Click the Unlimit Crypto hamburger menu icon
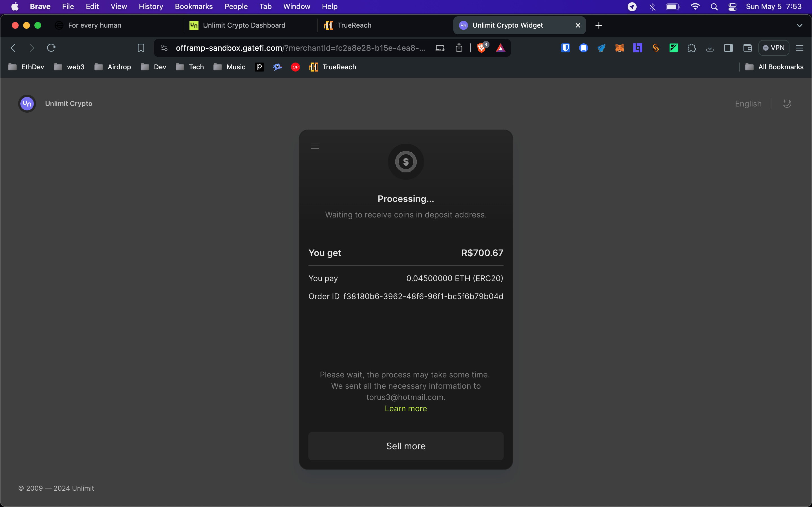 [x=315, y=146]
